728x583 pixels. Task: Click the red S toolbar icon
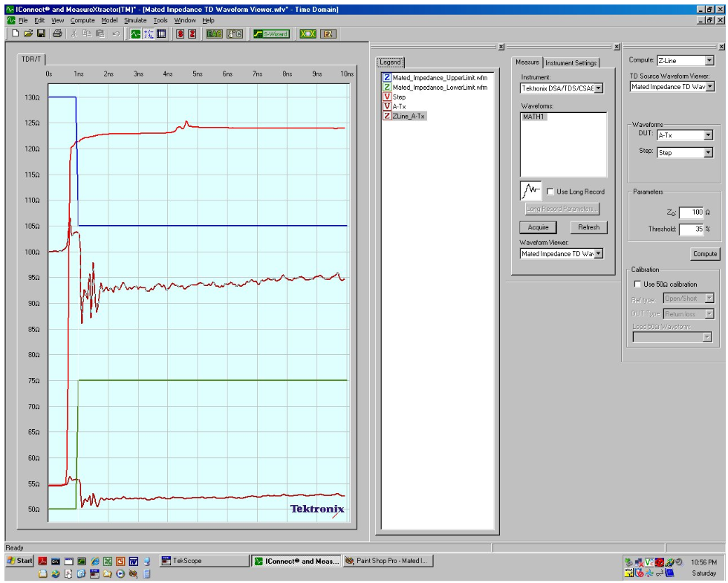click(x=180, y=34)
